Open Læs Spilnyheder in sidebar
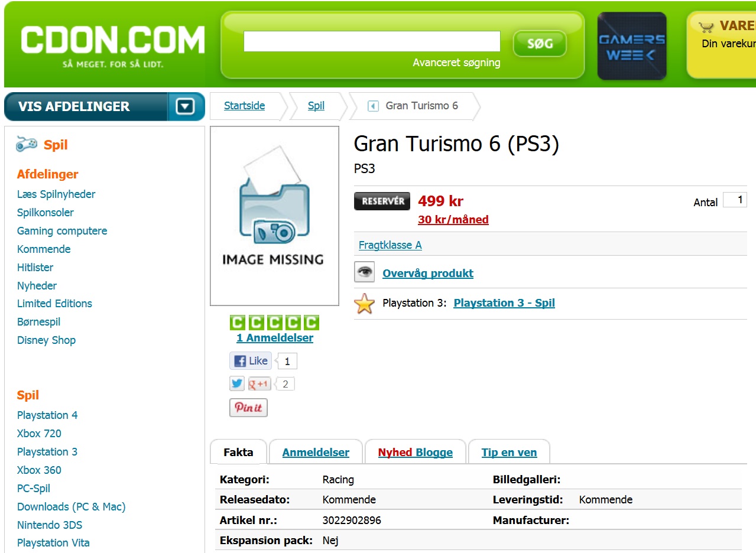This screenshot has height=553, width=756. (56, 194)
